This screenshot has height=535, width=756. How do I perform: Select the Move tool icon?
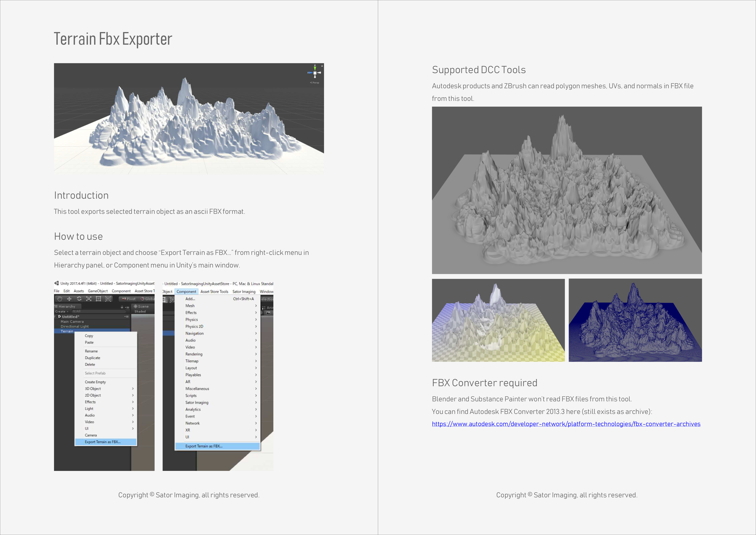(69, 299)
